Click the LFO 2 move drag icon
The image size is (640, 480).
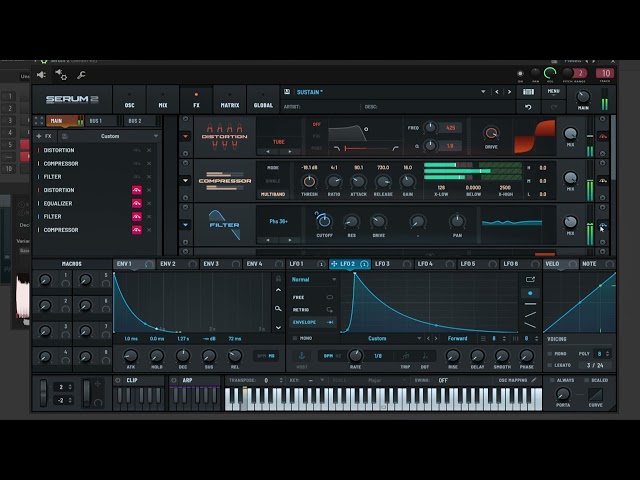click(334, 264)
